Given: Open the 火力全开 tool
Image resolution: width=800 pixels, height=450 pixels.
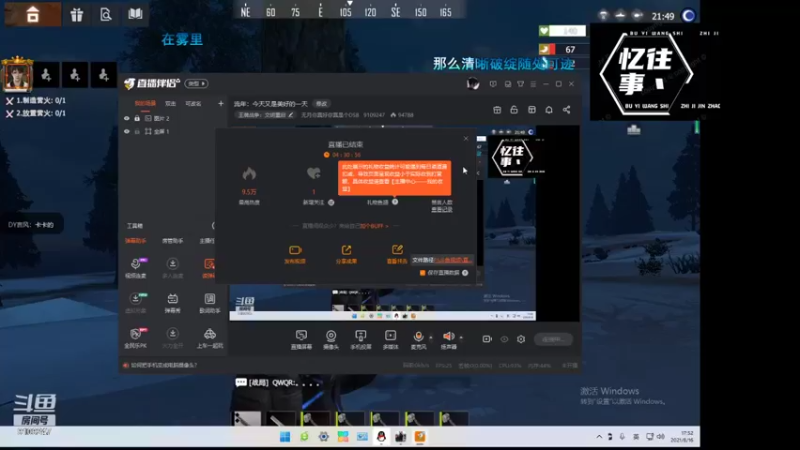Looking at the screenshot, I should [172, 338].
